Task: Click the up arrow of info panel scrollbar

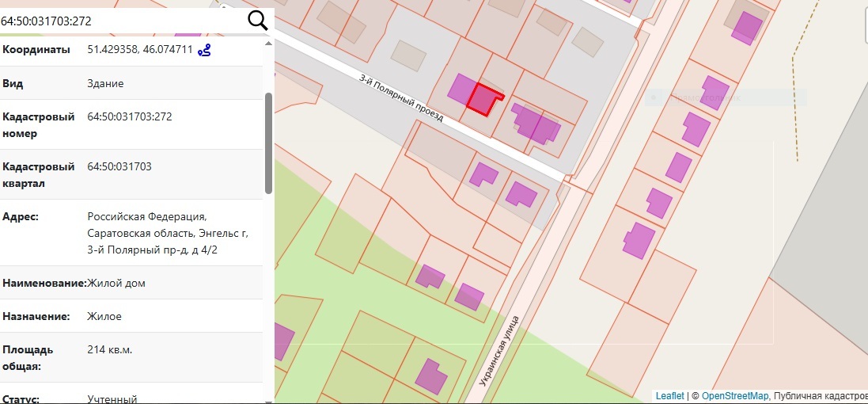Action: [268, 43]
